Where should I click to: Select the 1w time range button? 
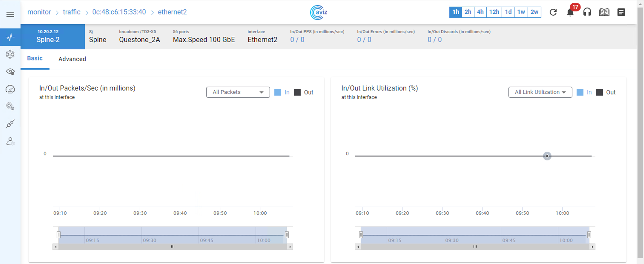(x=521, y=12)
